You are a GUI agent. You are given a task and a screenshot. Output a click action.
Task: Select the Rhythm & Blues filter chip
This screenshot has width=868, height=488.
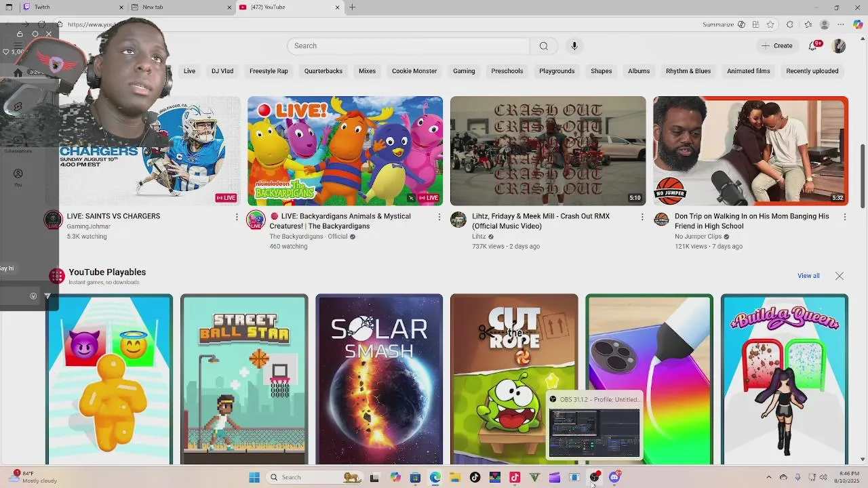(x=688, y=71)
